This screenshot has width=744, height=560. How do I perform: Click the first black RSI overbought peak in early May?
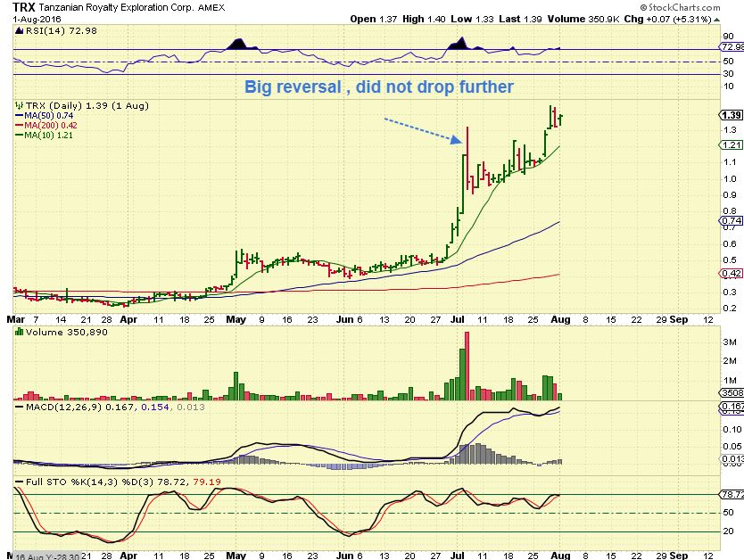click(242, 45)
